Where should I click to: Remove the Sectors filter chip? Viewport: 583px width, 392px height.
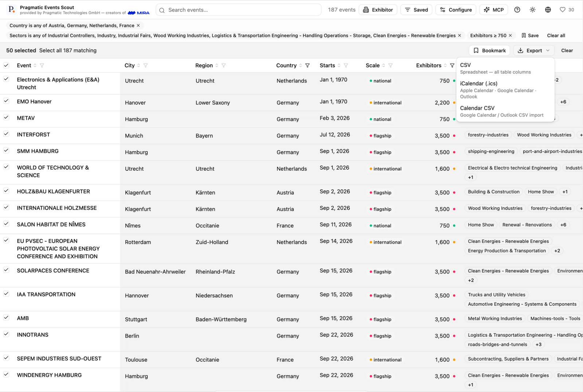(x=459, y=35)
